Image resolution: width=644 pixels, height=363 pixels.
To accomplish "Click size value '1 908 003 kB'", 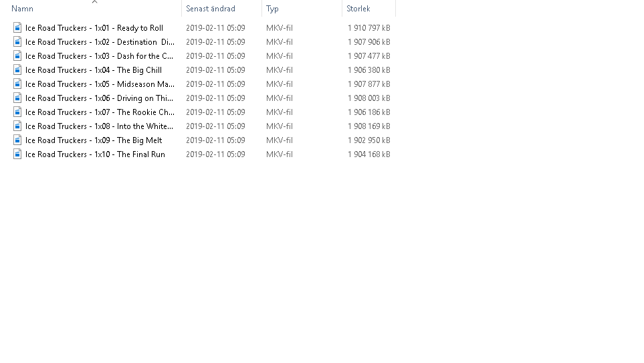I will (x=369, y=98).
